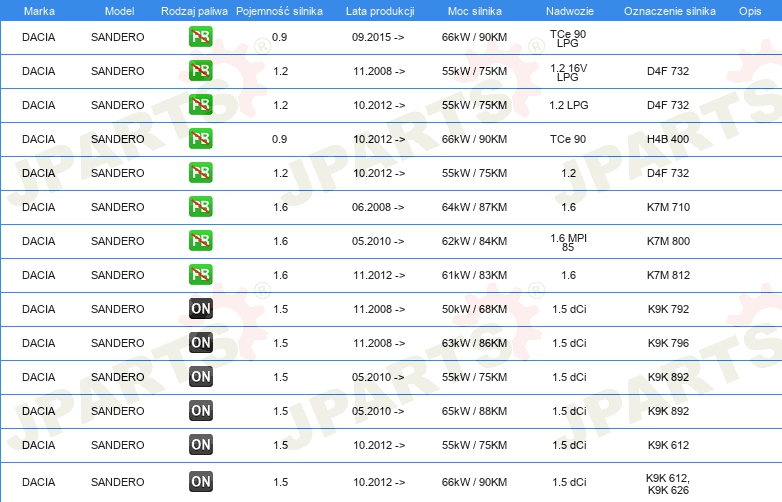
Task: Click petrol fuel icon in TCe 90 LPG row
Action: (200, 37)
